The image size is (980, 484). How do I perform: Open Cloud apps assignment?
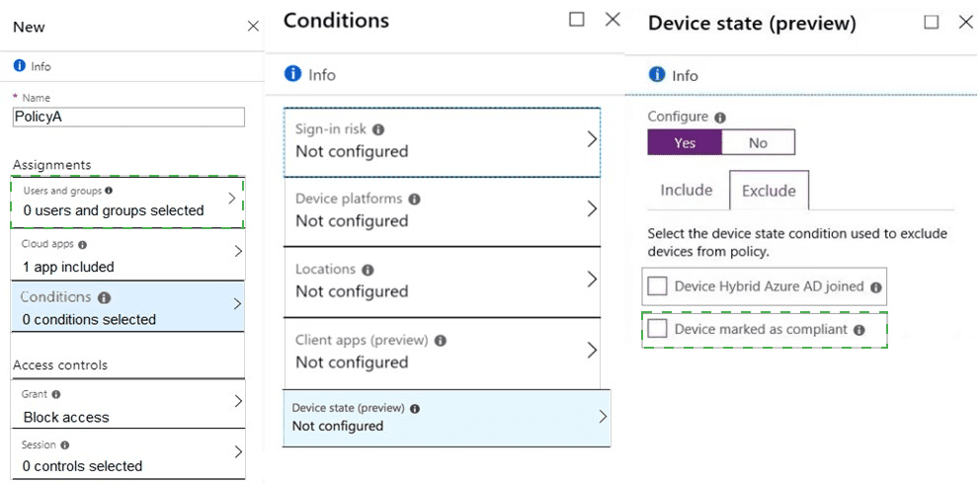click(128, 256)
